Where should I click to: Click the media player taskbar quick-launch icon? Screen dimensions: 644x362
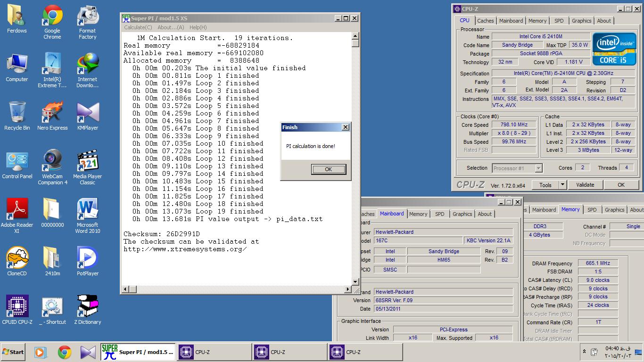(x=41, y=352)
